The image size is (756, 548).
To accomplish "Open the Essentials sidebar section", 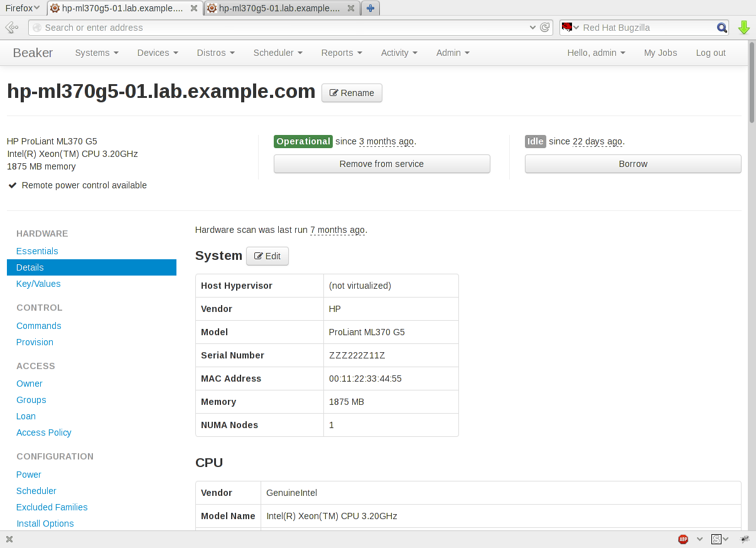I will tap(37, 251).
